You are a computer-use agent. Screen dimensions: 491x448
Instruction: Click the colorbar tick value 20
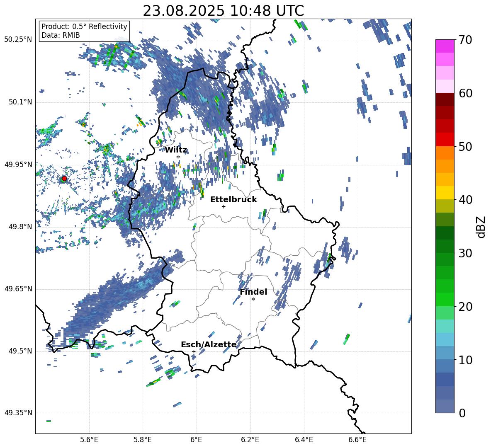pos(465,306)
